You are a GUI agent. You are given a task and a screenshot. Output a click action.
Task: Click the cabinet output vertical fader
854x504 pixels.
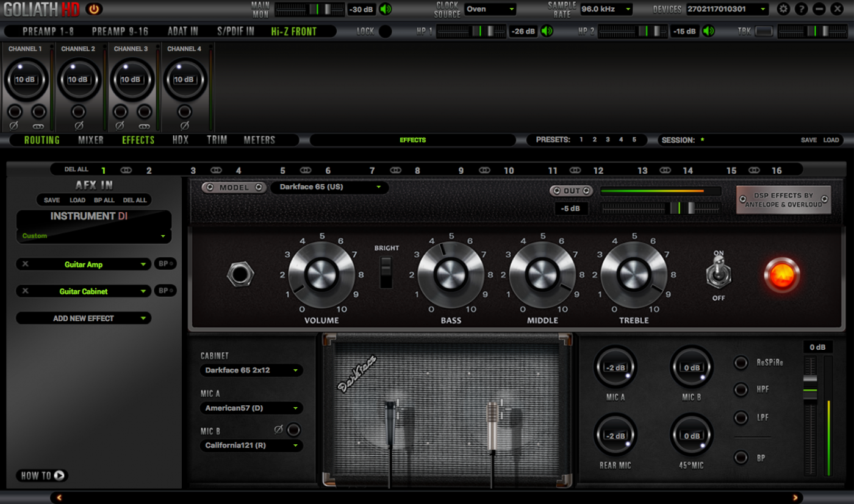coord(810,416)
